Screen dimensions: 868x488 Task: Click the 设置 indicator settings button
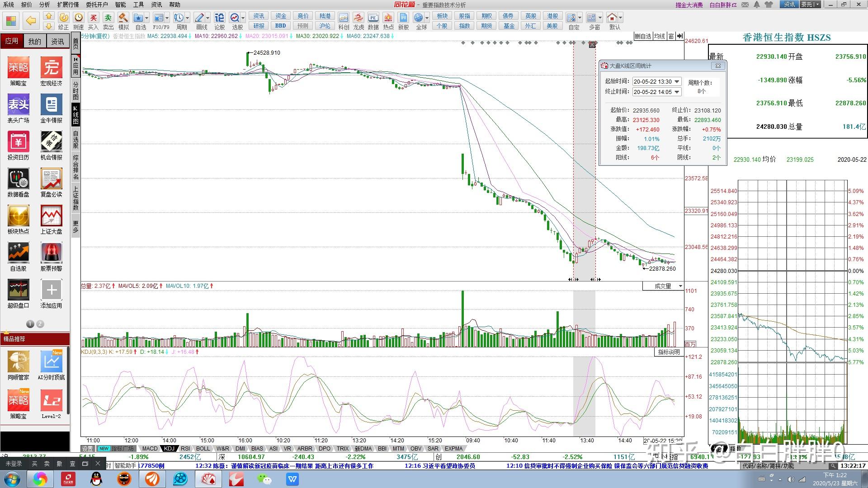tap(88, 449)
